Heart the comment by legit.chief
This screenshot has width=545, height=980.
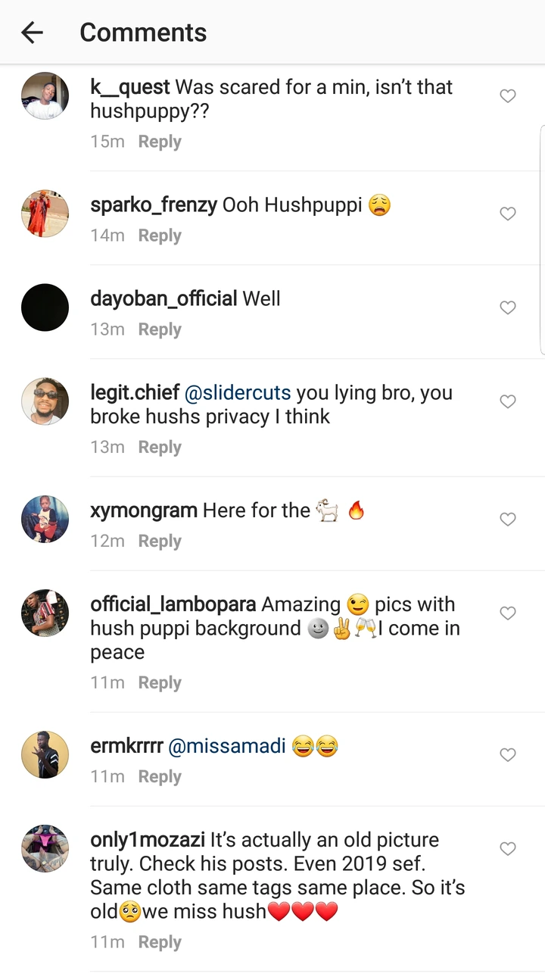[508, 401]
